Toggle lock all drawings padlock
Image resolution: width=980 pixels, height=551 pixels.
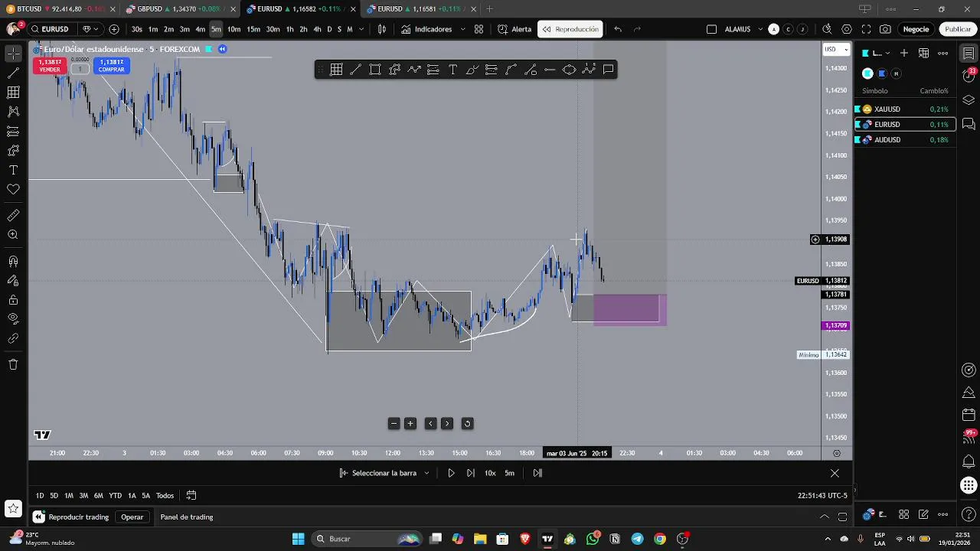(x=13, y=300)
